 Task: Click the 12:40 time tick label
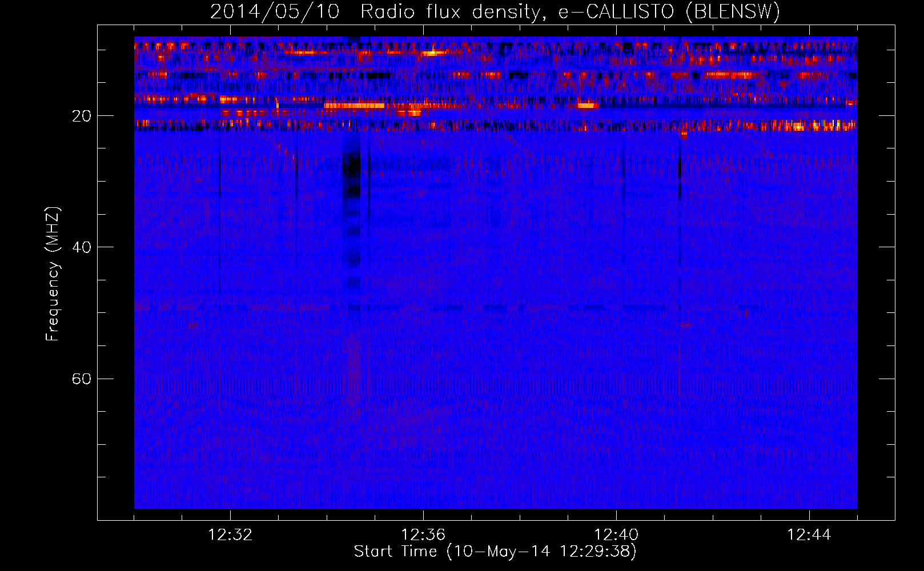click(616, 535)
